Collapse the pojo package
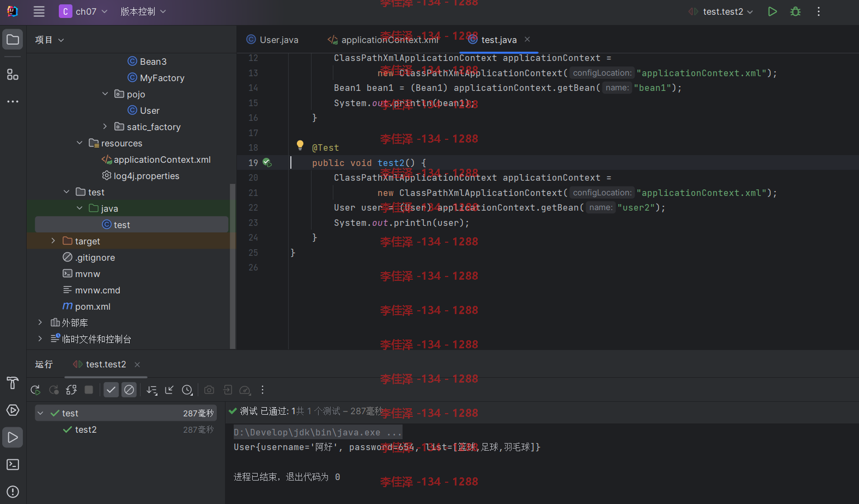The height and width of the screenshot is (504, 859). (x=105, y=94)
